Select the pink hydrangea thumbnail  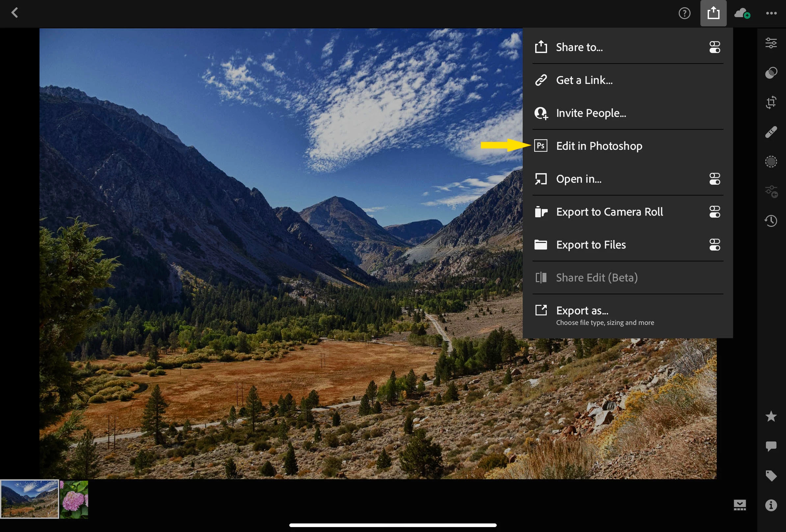(x=74, y=499)
